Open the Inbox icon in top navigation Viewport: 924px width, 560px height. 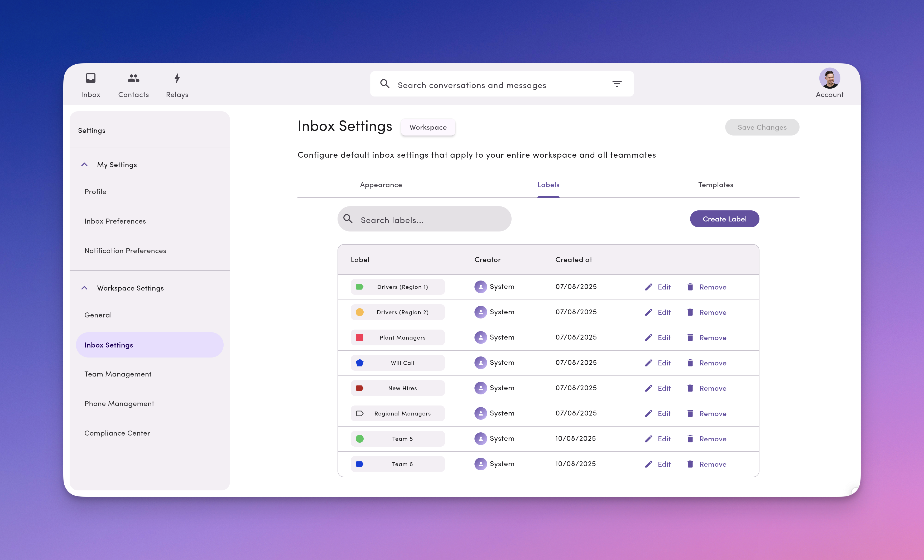90,78
